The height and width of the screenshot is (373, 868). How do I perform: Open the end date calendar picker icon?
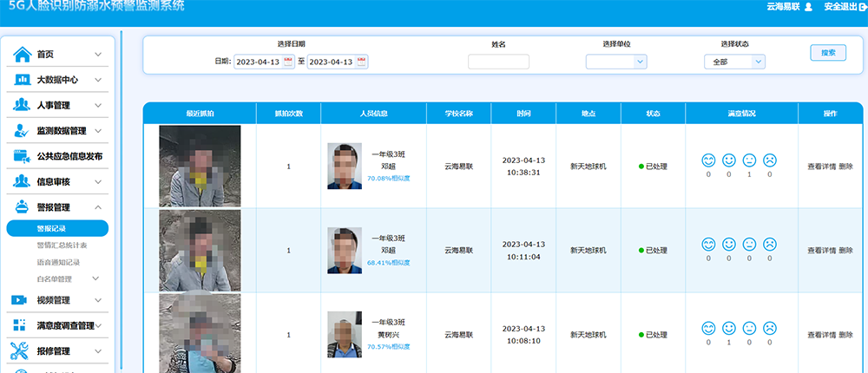(362, 62)
